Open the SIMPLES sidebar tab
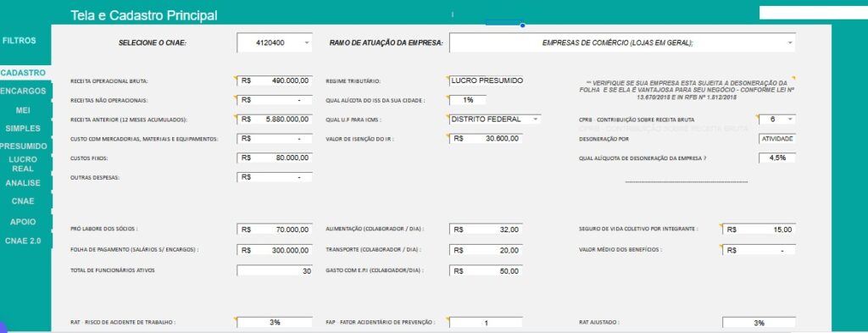The image size is (868, 333). (23, 128)
